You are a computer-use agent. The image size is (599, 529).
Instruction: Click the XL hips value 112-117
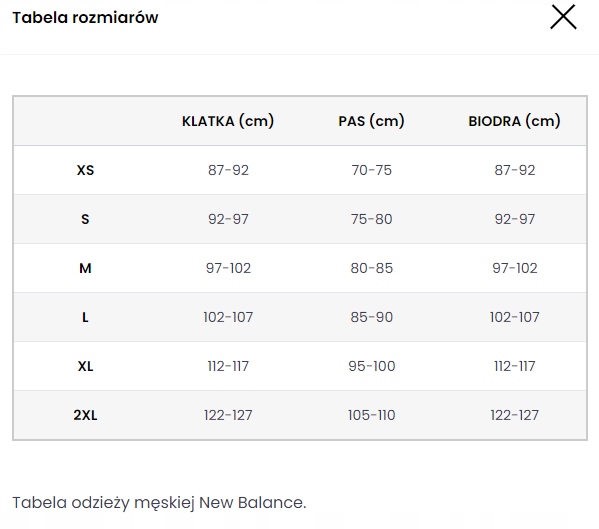[x=515, y=366]
